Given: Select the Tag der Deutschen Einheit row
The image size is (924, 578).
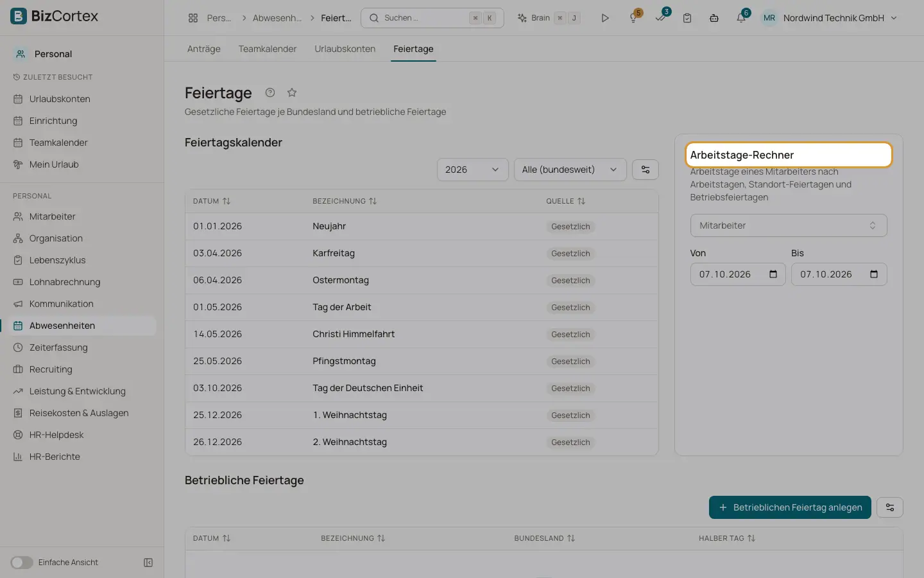Looking at the screenshot, I should tap(422, 388).
